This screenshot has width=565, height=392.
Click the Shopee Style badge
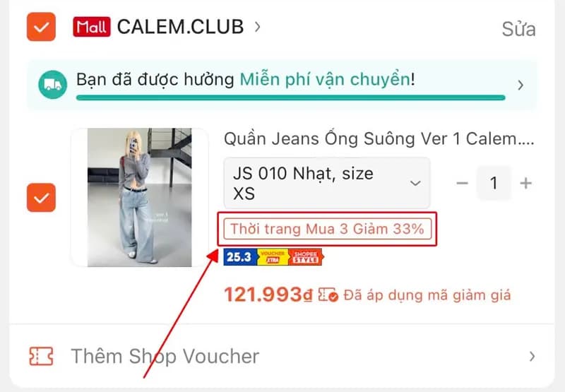pos(306,257)
